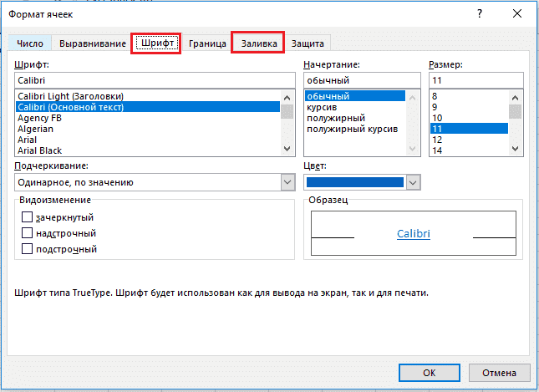Image resolution: width=539 pixels, height=392 pixels.
Task: Click the Отмена button
Action: click(x=499, y=373)
